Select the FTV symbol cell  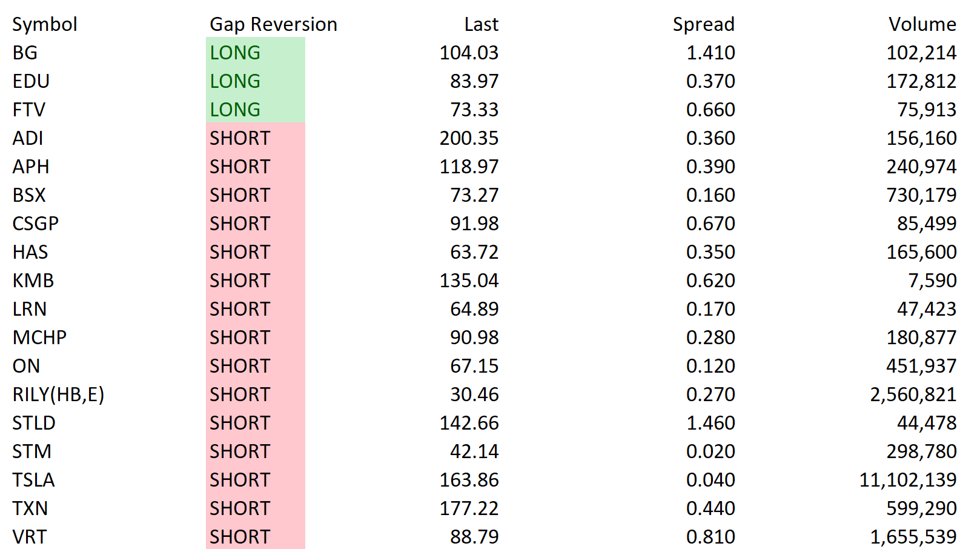point(29,110)
